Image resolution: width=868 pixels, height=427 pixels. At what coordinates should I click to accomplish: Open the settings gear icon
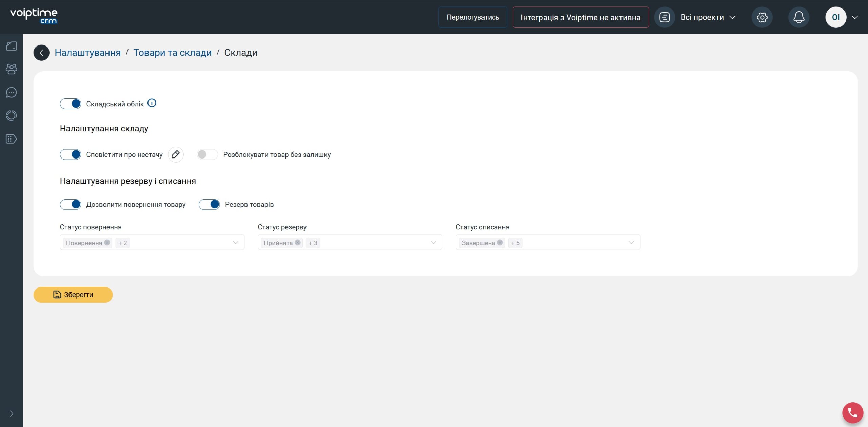(x=762, y=17)
